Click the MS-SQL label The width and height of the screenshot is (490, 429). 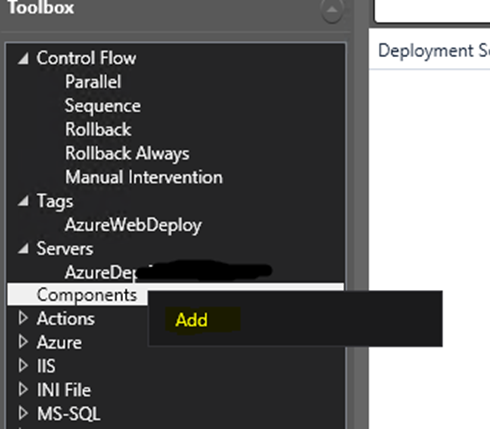[68, 414]
